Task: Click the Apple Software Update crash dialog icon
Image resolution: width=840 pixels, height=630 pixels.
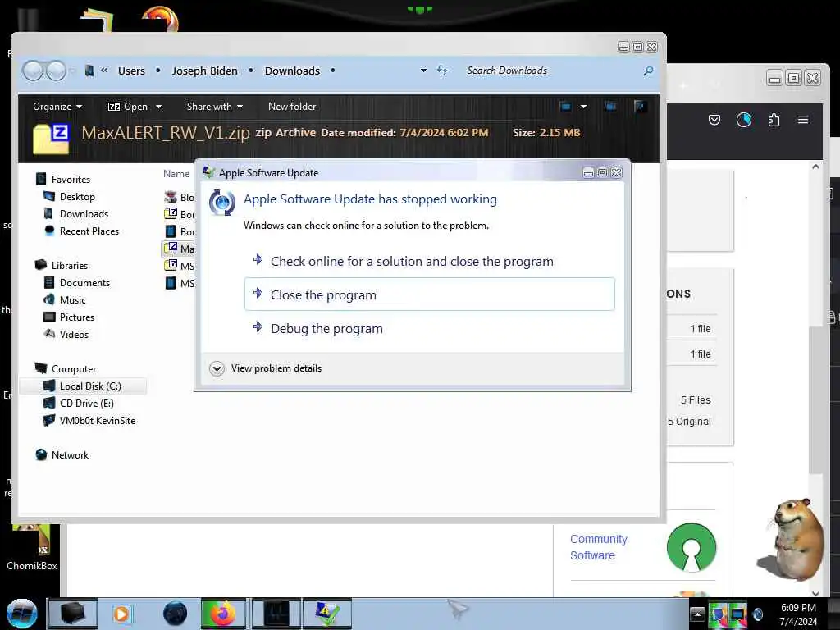Action: (221, 203)
